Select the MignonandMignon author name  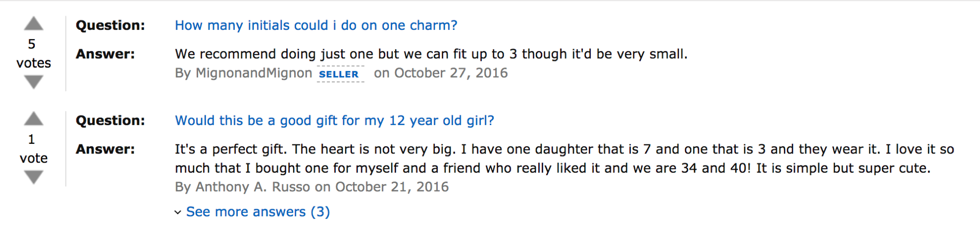[x=254, y=73]
